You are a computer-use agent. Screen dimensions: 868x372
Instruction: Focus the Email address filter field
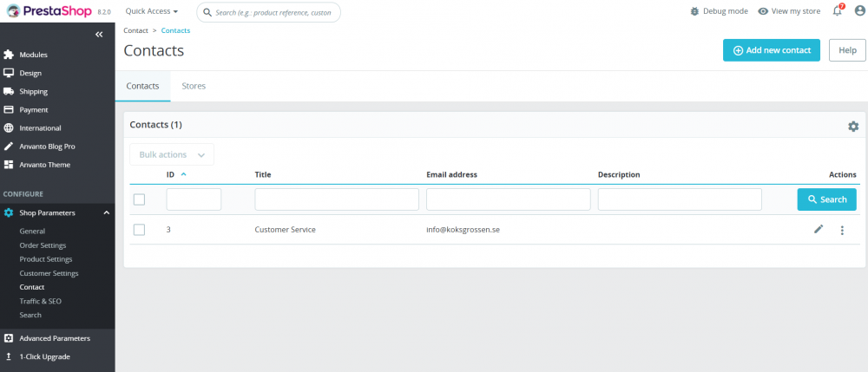point(508,199)
